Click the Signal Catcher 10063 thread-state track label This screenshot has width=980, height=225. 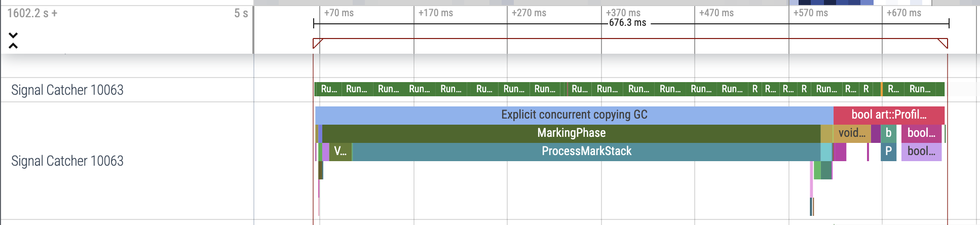coord(67,90)
